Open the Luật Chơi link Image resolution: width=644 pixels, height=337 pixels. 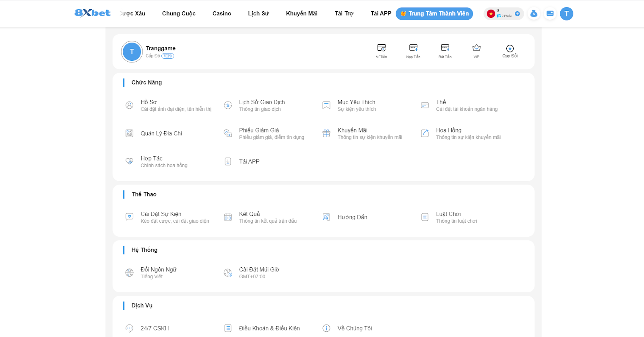coord(448,214)
